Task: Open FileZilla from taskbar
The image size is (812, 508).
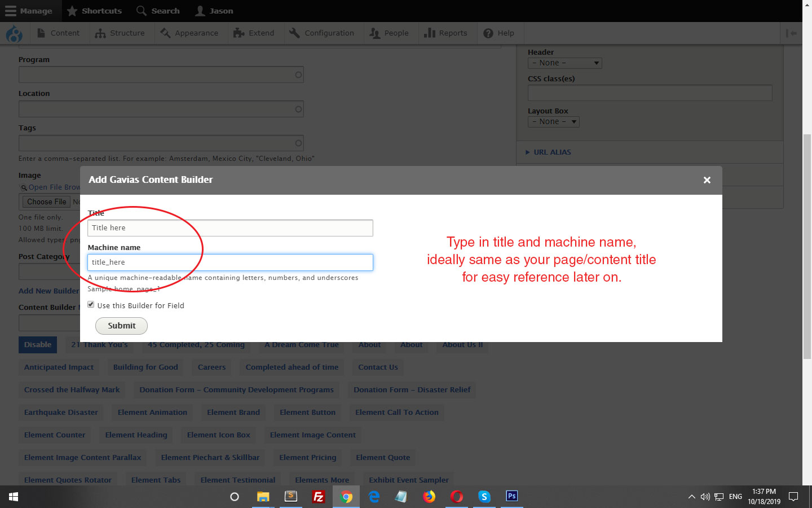Action: pos(319,497)
